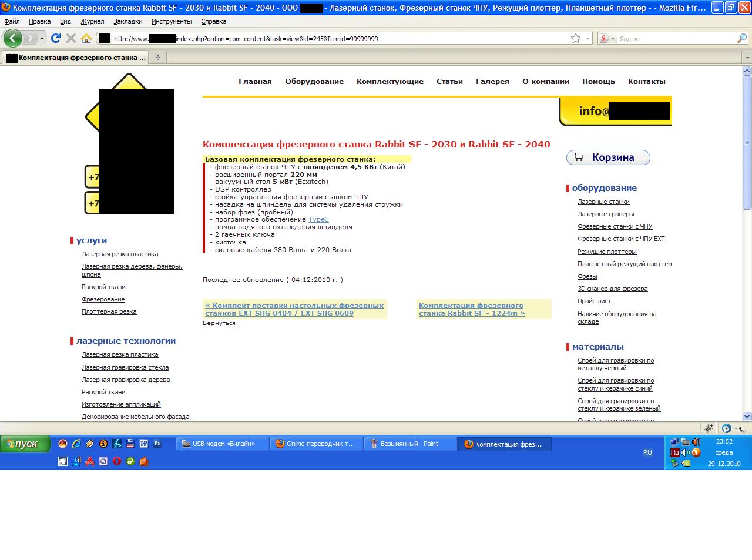Click the scrollbar down arrow
Screen dimensions: 752x560
(x=747, y=416)
